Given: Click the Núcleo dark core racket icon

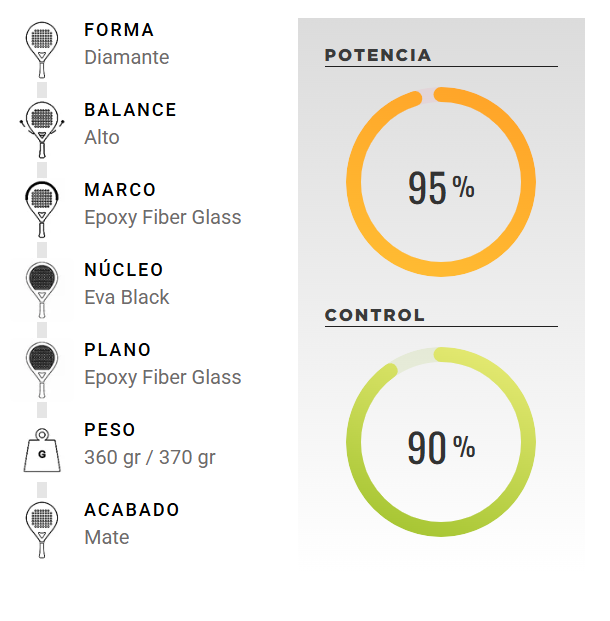Looking at the screenshot, I should 42,290.
